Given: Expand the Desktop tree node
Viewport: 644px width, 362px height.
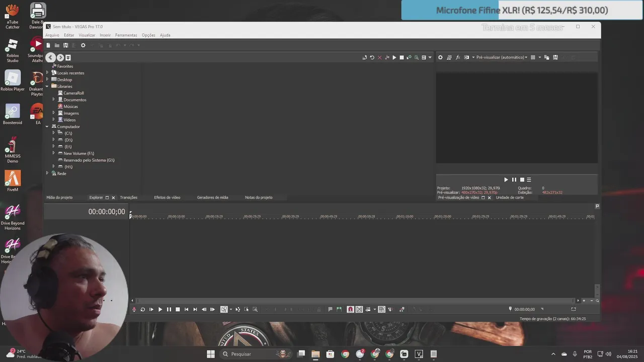Looking at the screenshot, I should 47,79.
